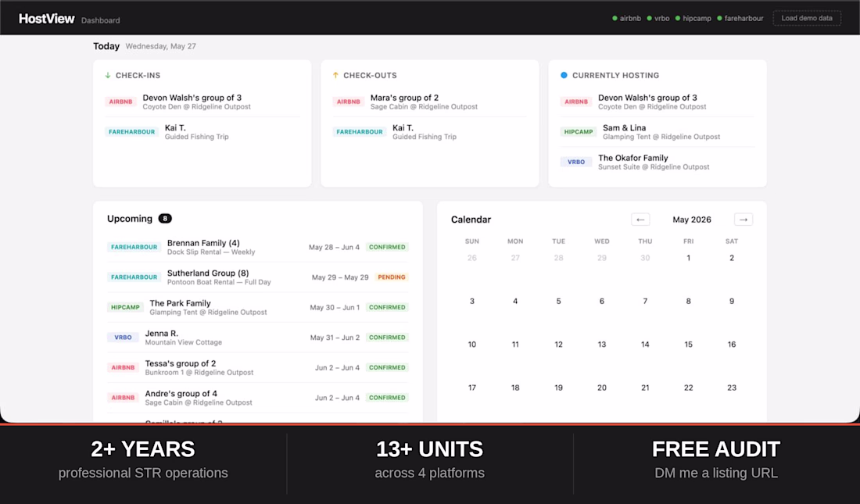860x504 pixels.
Task: Click the WED column header in calendar
Action: [x=602, y=241]
